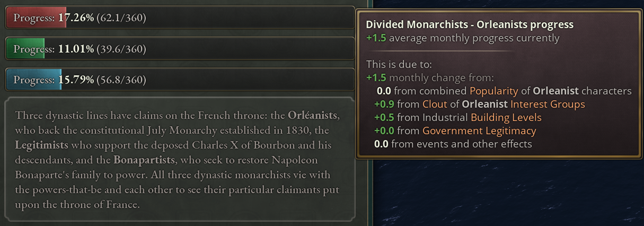The height and width of the screenshot is (226, 644).
Task: Click the green 11.01% progress bar
Action: click(180, 49)
